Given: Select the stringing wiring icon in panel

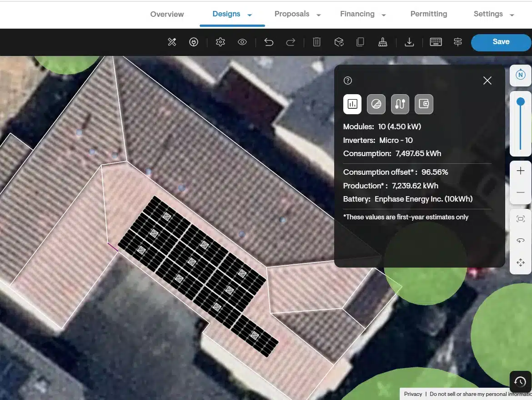Looking at the screenshot, I should click(x=400, y=104).
